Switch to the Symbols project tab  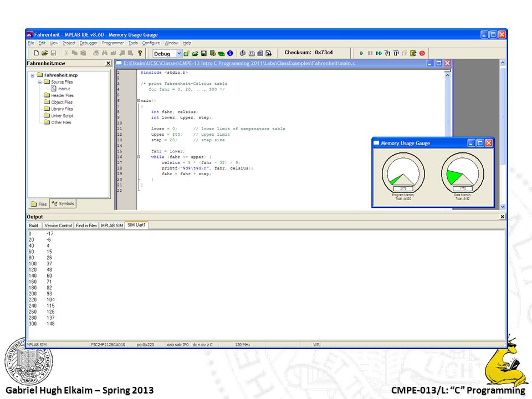click(63, 203)
